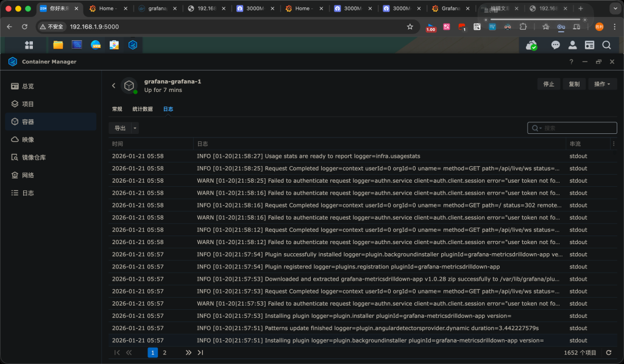Refresh the log list
Screen dimensions: 624x364
pos(608,352)
